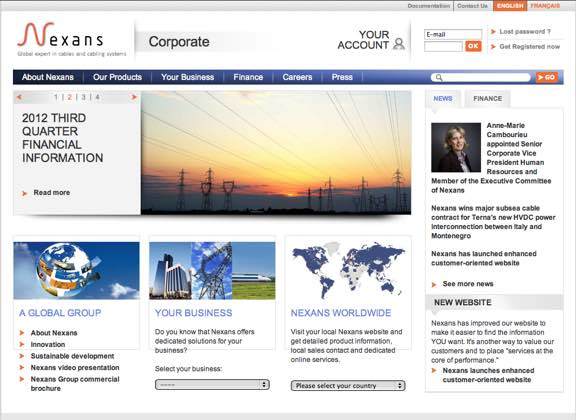The image size is (576, 420).
Task: Open About Nexans menu
Action: click(x=48, y=77)
